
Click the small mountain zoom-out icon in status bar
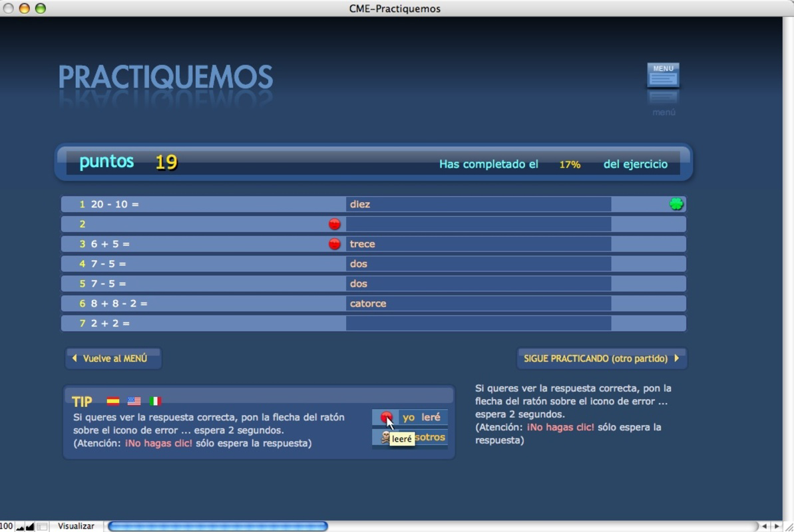(x=20, y=527)
